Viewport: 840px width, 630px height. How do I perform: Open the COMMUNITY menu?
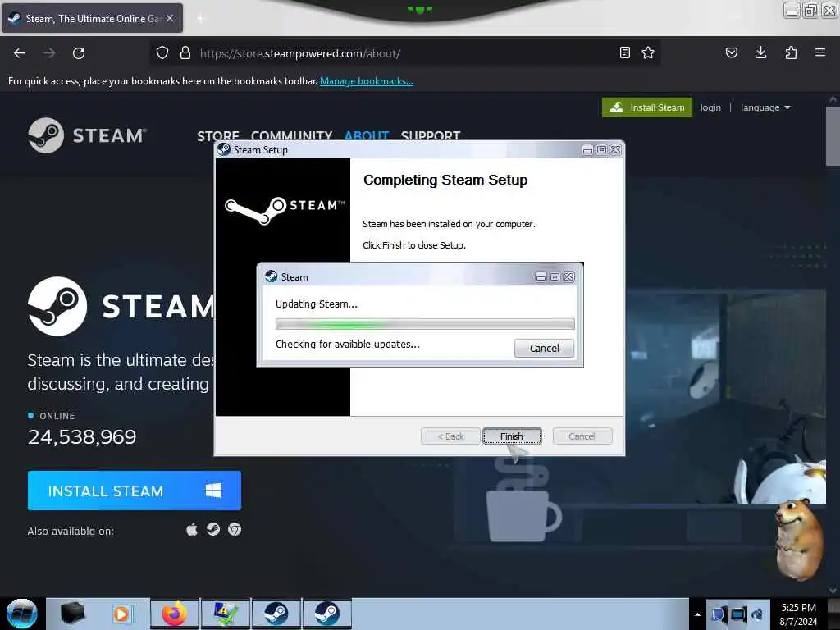pos(291,135)
